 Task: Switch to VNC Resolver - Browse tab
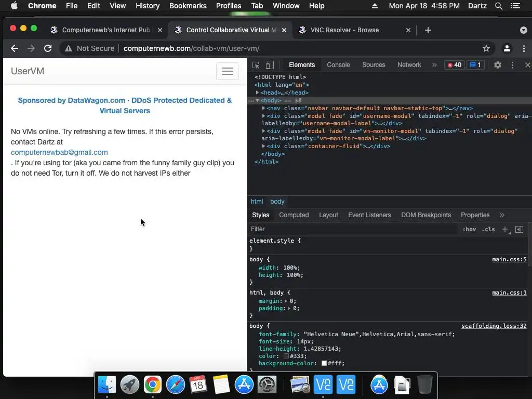coord(344,30)
